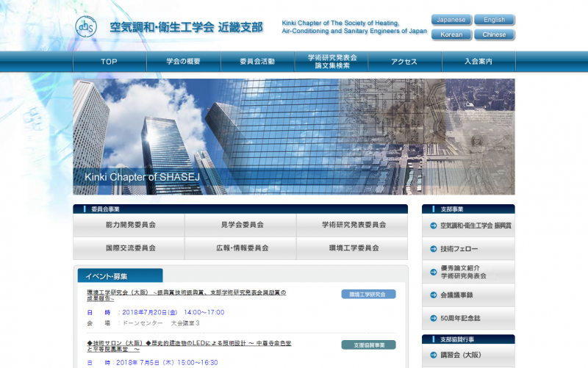Viewport: 588px width, 368px height.
Task: Select 能力開発委員会 committee button
Action: tap(129, 225)
